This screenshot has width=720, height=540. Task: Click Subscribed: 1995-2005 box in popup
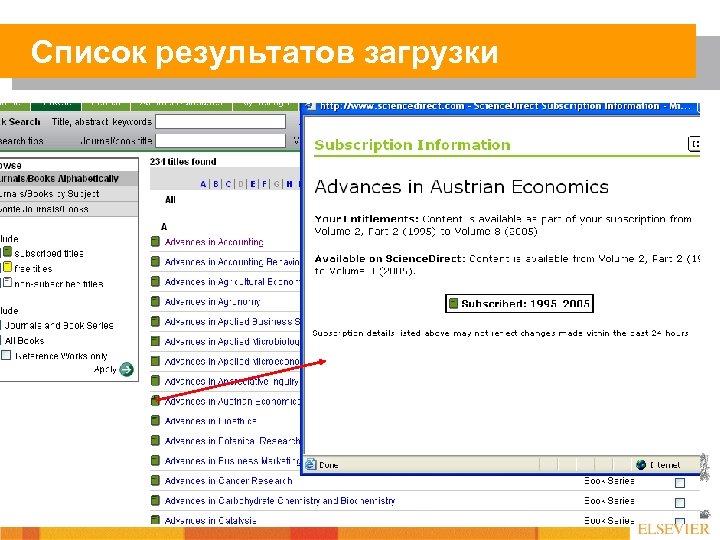point(519,304)
